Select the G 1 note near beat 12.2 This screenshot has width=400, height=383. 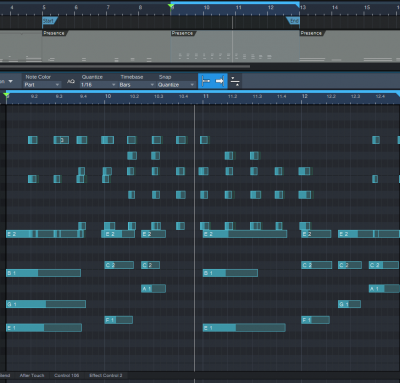[x=349, y=304]
